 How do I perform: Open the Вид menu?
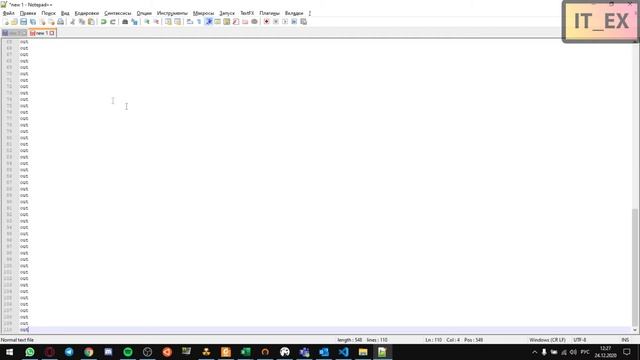click(65, 13)
